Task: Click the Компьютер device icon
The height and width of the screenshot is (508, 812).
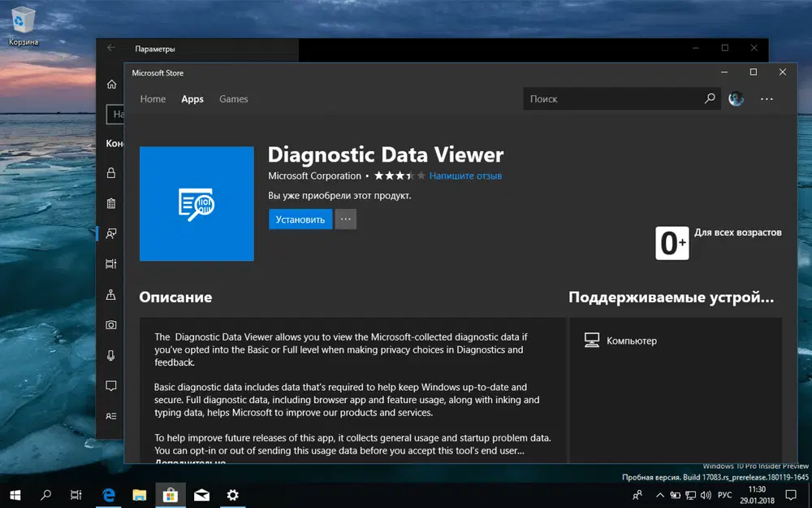Action: coord(592,340)
